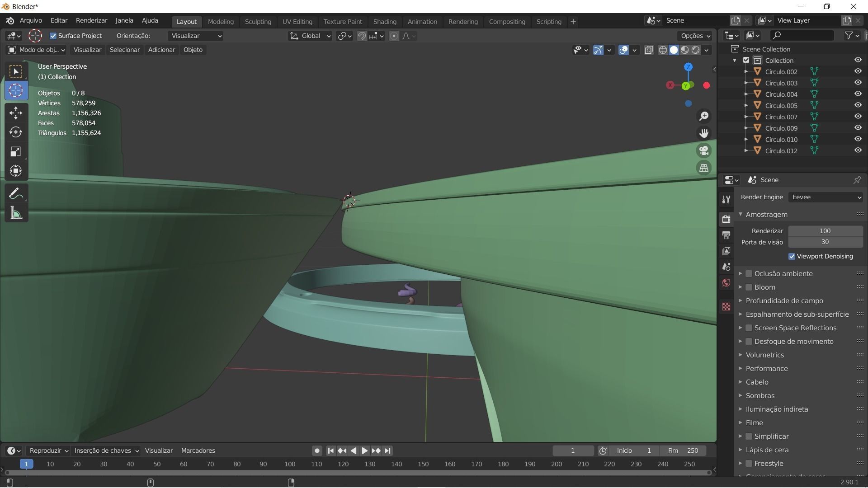Hide Círculo.005 with its eye icon
Image resolution: width=868 pixels, height=488 pixels.
pos(858,105)
